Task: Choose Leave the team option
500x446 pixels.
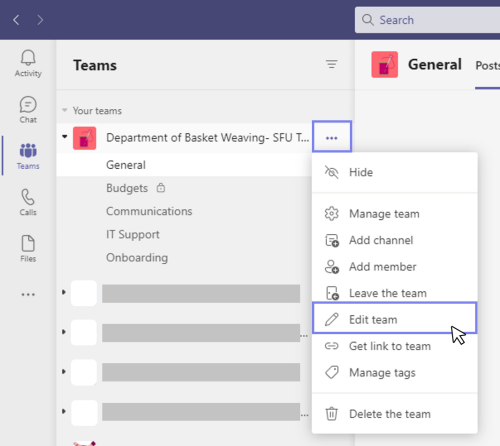Action: click(x=395, y=293)
